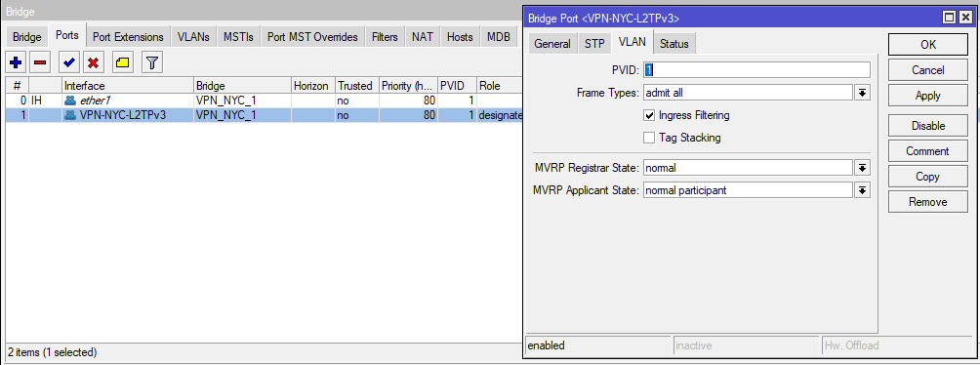Viewport: 980px width, 365px height.
Task: Add comment with yellow note icon
Action: click(123, 62)
